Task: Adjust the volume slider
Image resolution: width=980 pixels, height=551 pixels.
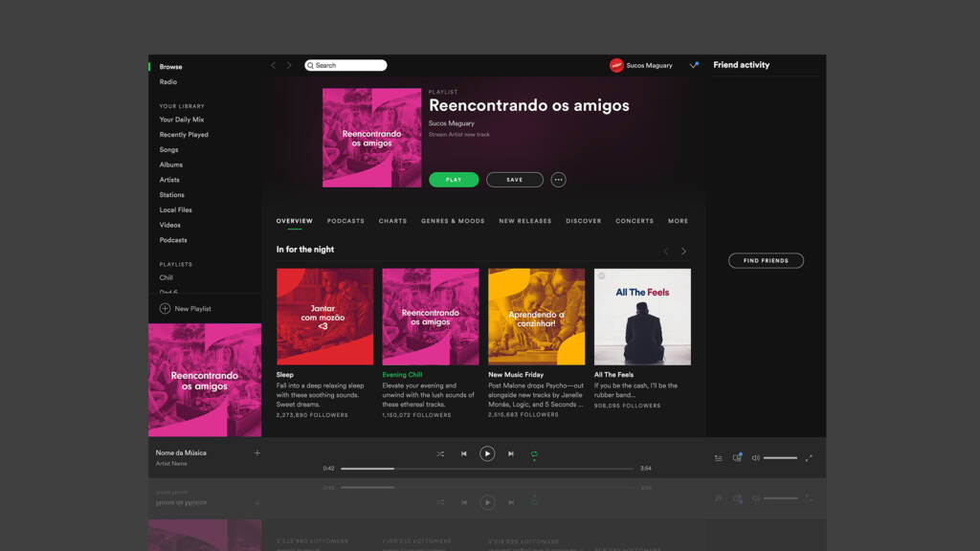Action: coord(781,458)
